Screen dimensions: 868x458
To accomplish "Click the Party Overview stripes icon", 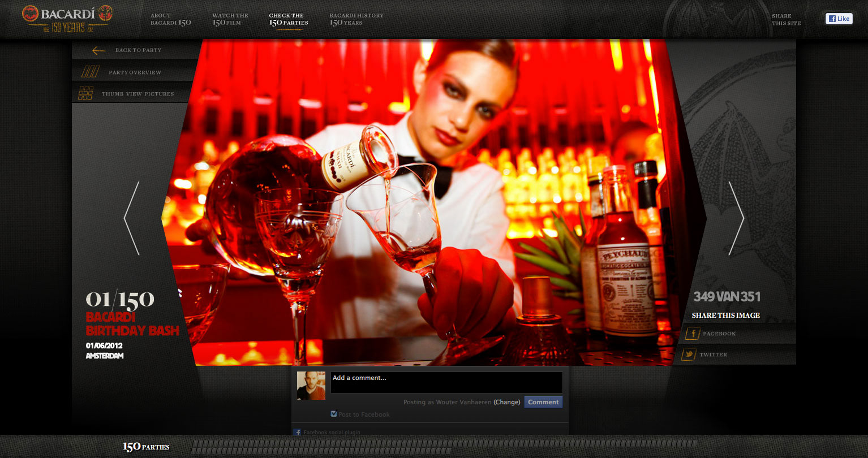I will tap(90, 72).
